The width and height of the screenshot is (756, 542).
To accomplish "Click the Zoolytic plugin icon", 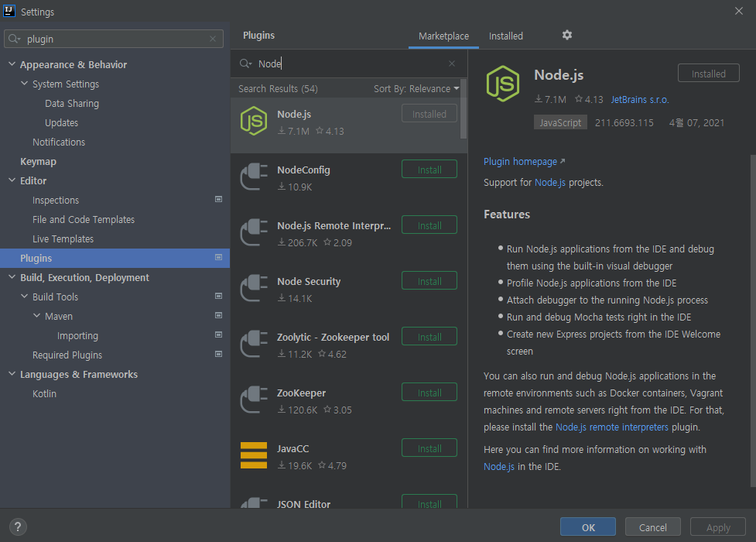I will (254, 344).
